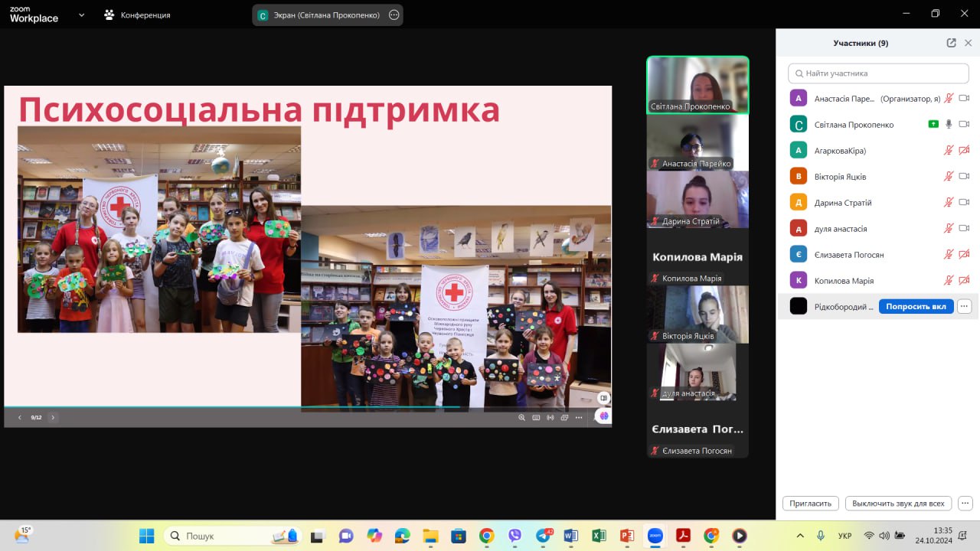Go to next slide in presentation

[x=53, y=417]
